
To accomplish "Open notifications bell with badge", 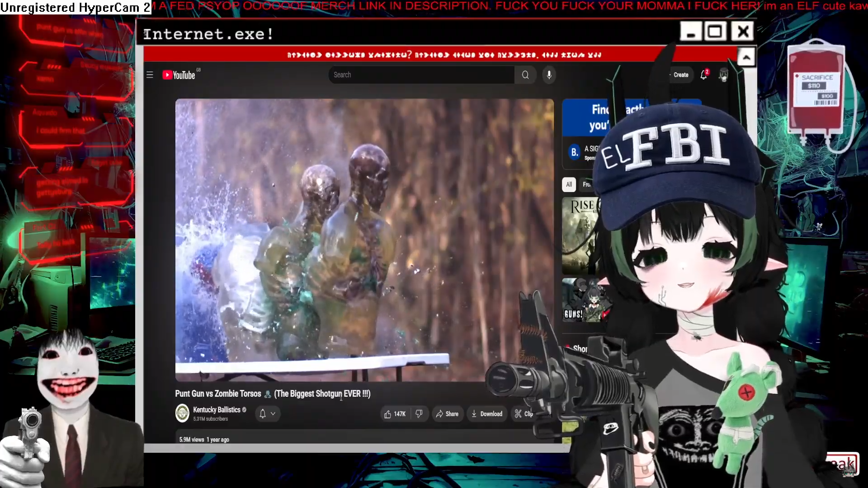I will [704, 75].
